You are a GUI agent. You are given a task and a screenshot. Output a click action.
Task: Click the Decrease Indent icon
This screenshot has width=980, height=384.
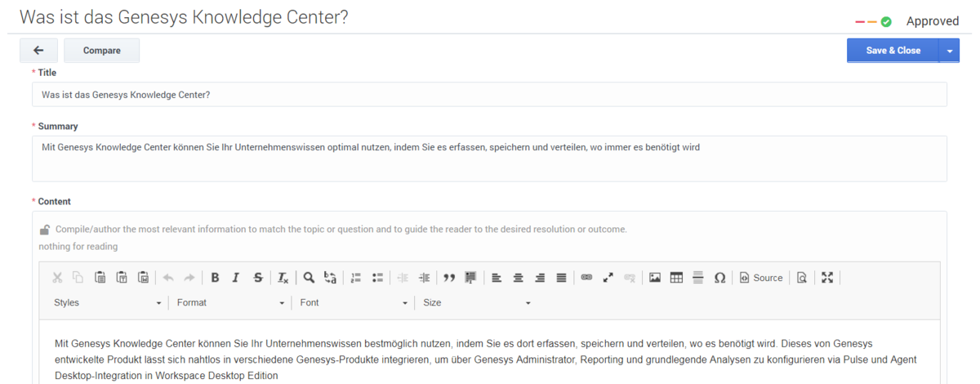pos(403,278)
